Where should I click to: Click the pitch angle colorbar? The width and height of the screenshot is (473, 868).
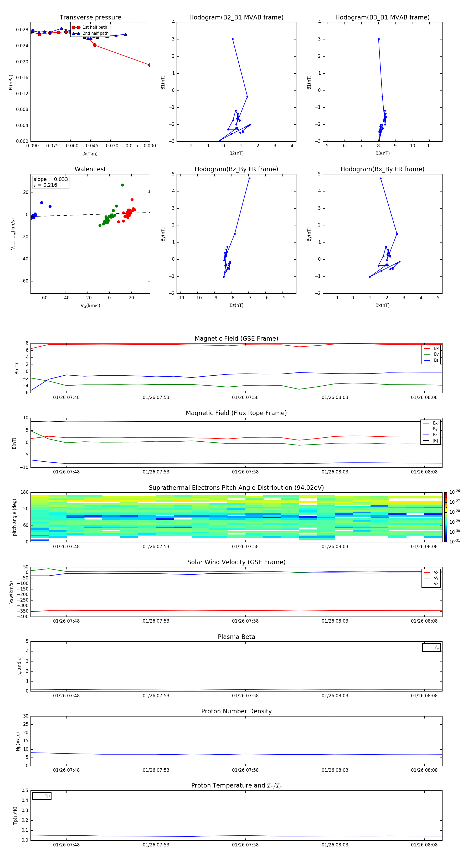pyautogui.click(x=446, y=517)
